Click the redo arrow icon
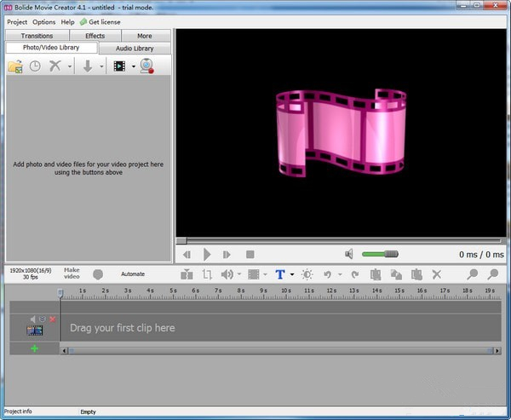The height and width of the screenshot is (420, 511). pos(354,274)
